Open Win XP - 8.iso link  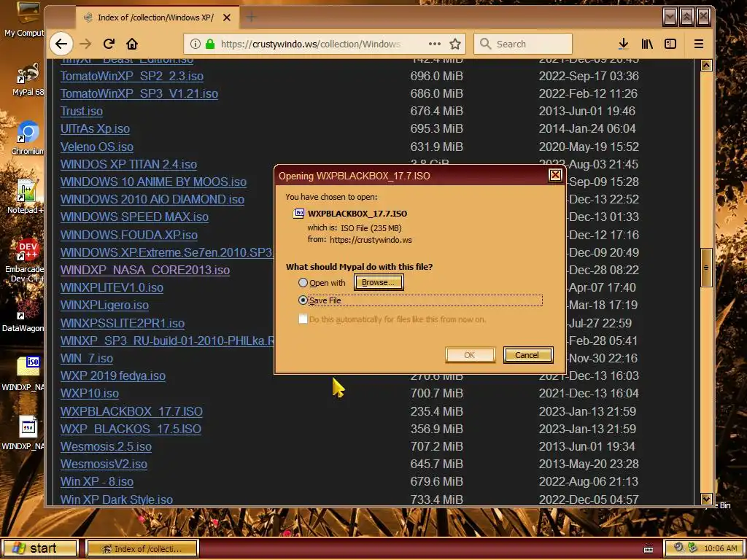tap(97, 481)
